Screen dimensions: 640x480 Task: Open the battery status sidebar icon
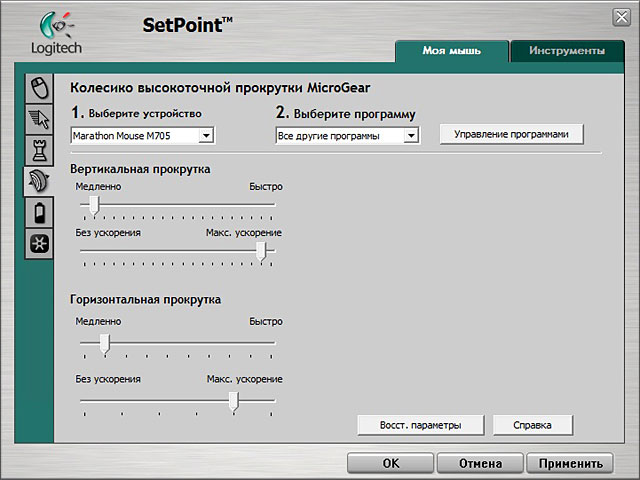tap(39, 212)
